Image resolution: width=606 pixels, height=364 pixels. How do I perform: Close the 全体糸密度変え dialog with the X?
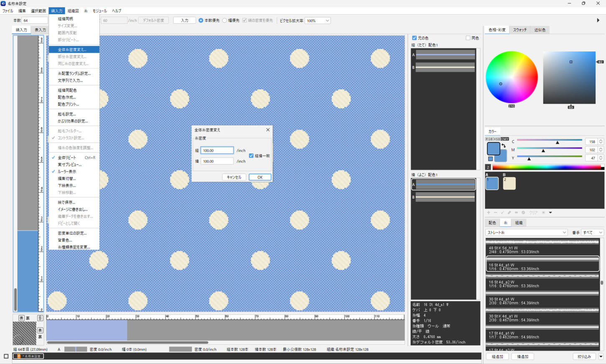coord(268,130)
